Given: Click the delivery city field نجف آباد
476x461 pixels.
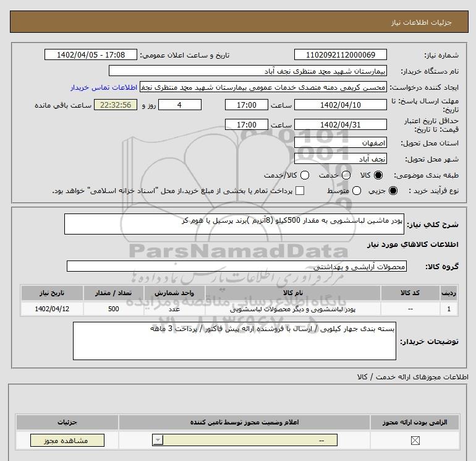Looking at the screenshot, I should (x=340, y=158).
